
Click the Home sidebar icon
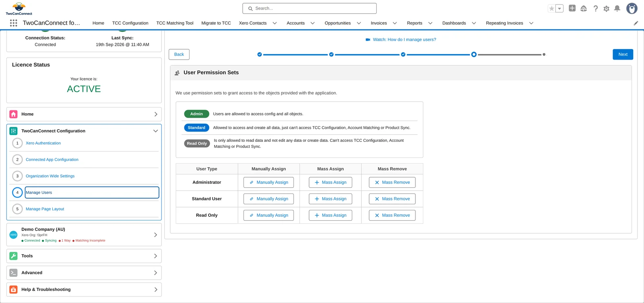13,114
